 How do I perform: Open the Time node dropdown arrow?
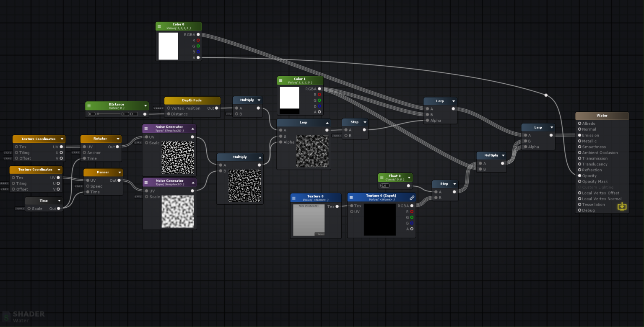59,201
